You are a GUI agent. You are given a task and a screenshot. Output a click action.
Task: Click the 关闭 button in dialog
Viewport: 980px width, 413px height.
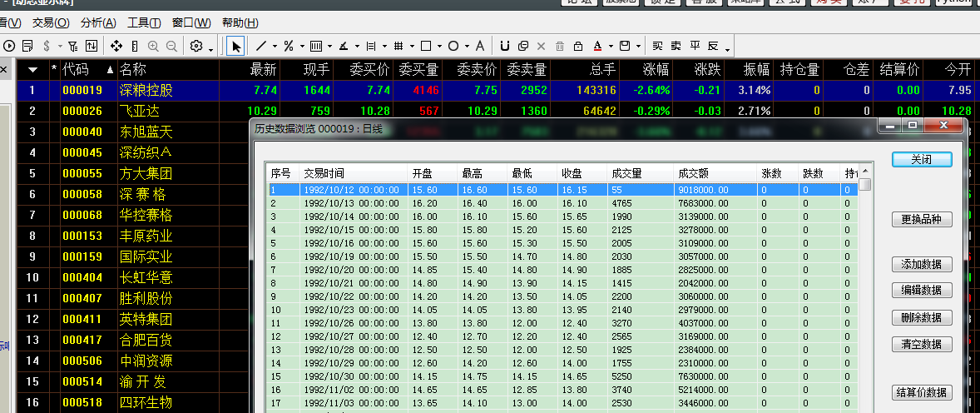922,159
